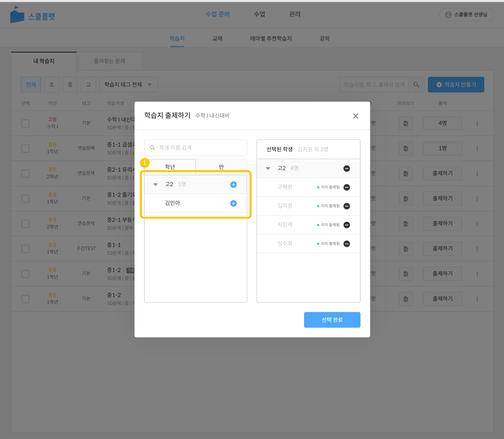Collapse the 고2 1명 grade list
504x439 pixels.
[x=155, y=185]
